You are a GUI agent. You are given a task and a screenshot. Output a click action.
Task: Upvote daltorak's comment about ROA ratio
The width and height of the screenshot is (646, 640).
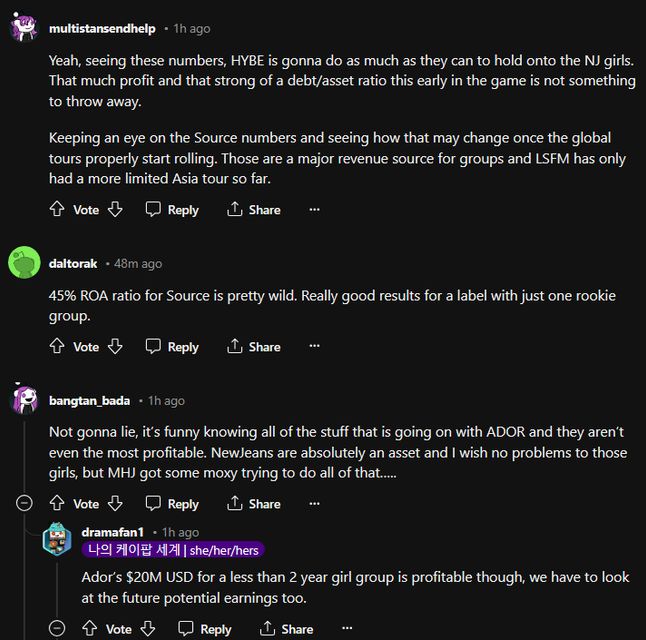pyautogui.click(x=57, y=347)
